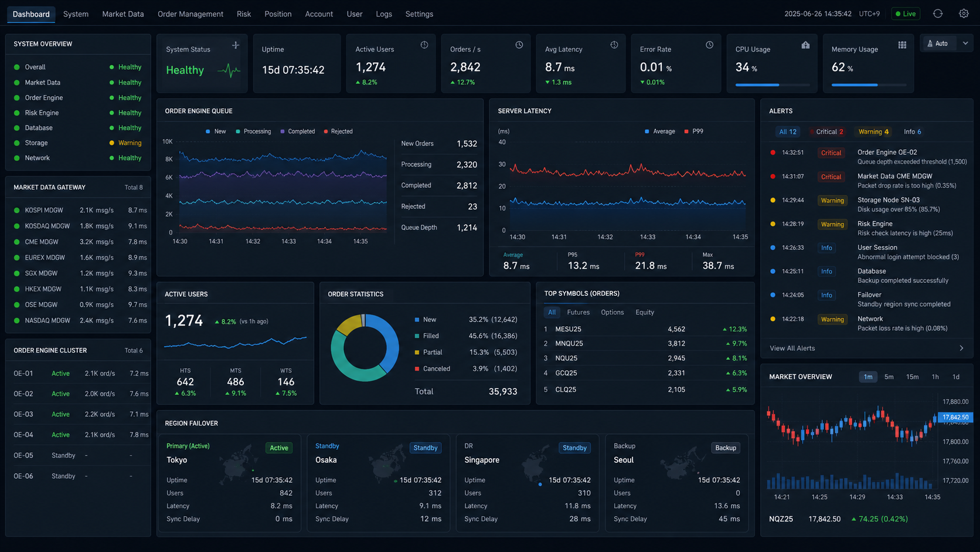
Task: Toggle the P99 series in Server Latency legend
Action: pyautogui.click(x=693, y=131)
